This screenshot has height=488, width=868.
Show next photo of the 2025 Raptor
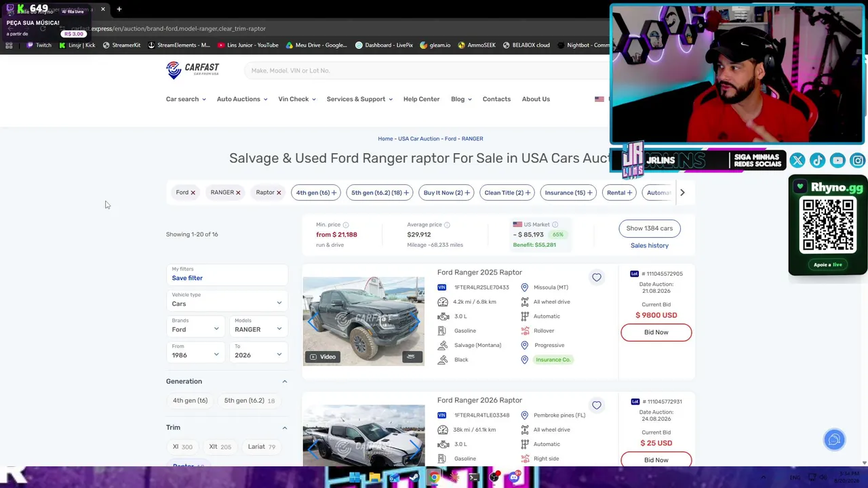click(414, 321)
